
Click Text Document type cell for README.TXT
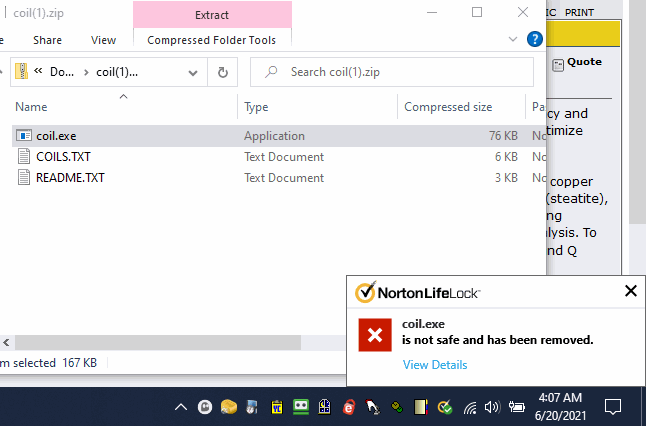(x=284, y=178)
